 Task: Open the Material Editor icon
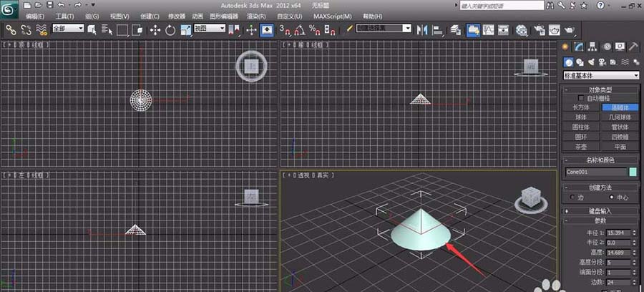[522, 30]
